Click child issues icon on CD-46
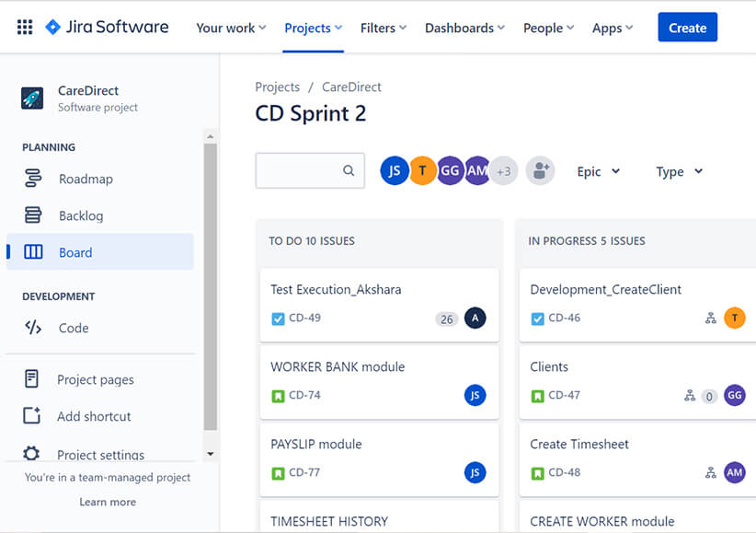The width and height of the screenshot is (756, 533). (711, 318)
